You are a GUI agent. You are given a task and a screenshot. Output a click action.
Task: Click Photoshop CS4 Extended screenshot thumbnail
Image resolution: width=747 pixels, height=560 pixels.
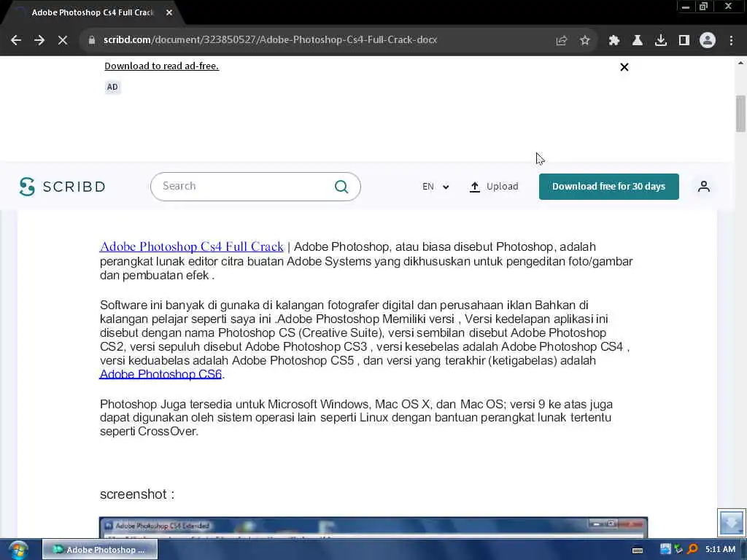tap(373, 527)
